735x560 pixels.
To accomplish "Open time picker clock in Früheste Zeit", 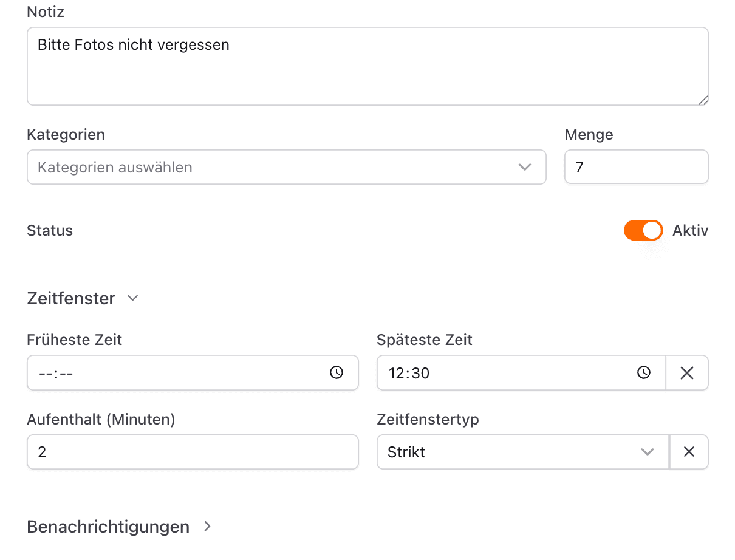I will pos(337,372).
